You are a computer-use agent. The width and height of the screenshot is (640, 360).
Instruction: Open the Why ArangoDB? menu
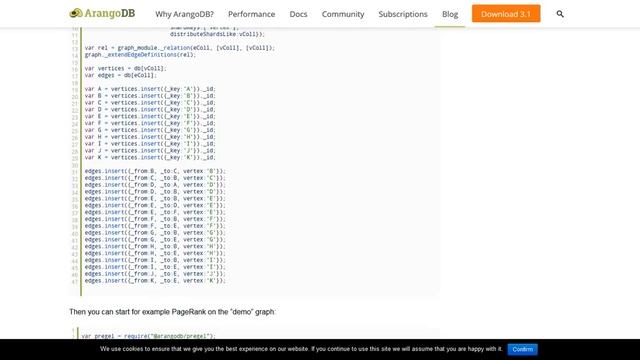pyautogui.click(x=184, y=14)
